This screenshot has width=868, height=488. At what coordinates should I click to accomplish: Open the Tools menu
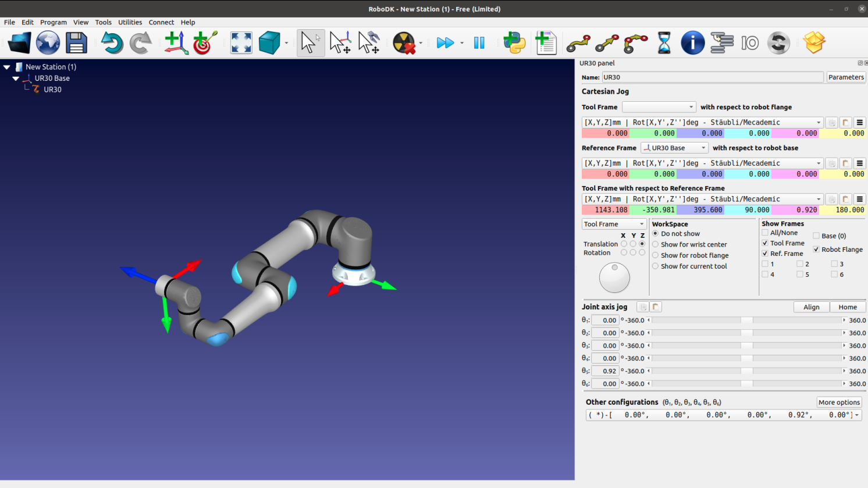pyautogui.click(x=103, y=22)
